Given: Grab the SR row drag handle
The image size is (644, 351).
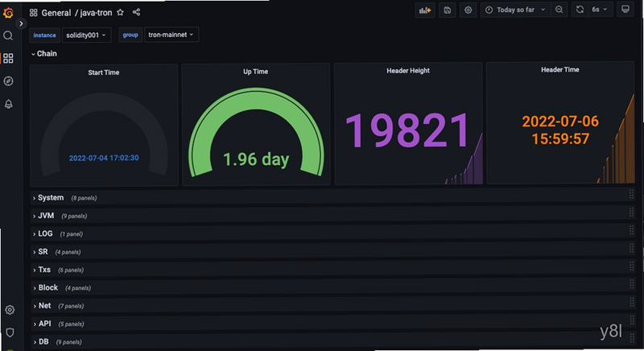Looking at the screenshot, I should (x=631, y=248).
